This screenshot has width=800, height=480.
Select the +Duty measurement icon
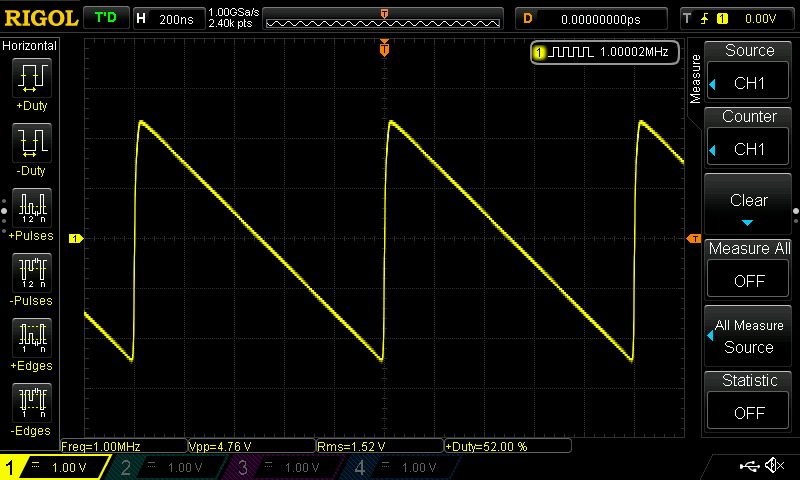(31, 77)
